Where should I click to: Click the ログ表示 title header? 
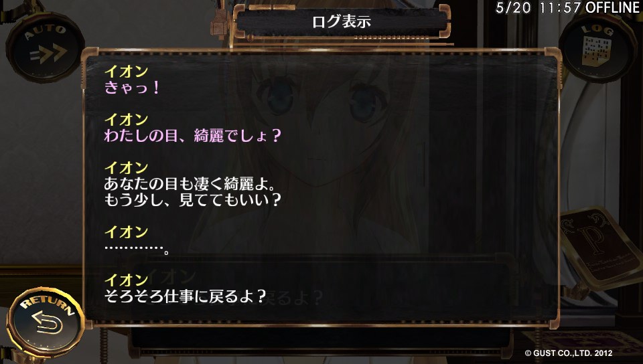[x=342, y=21]
